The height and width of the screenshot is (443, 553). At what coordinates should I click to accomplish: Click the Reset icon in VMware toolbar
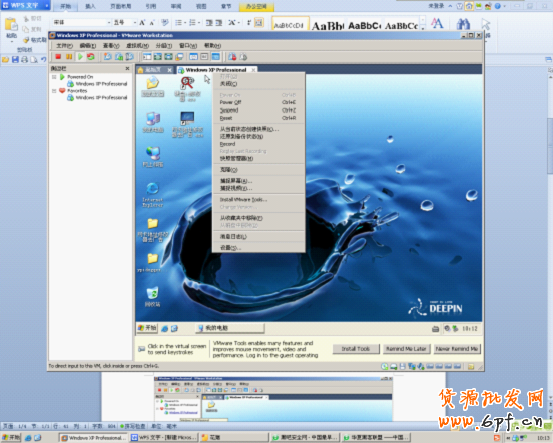(x=91, y=56)
